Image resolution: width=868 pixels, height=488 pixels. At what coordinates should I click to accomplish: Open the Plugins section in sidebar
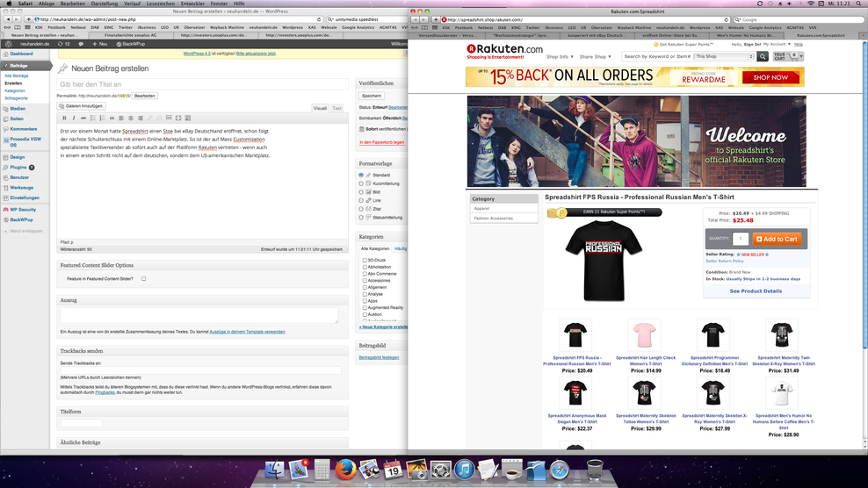click(x=18, y=167)
